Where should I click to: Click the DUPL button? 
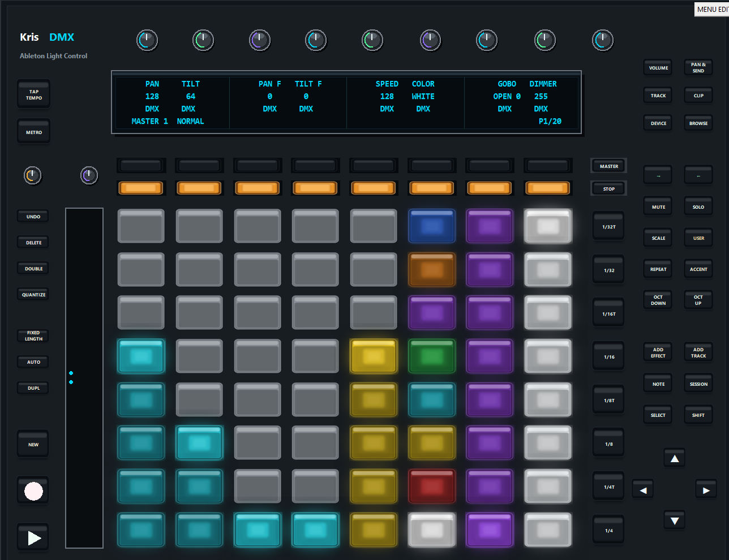33,388
